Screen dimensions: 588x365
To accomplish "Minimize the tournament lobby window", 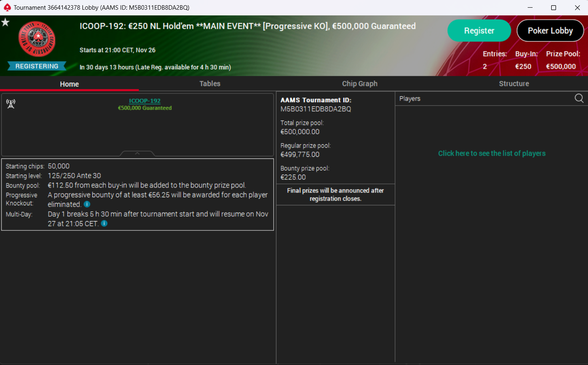I will (530, 8).
